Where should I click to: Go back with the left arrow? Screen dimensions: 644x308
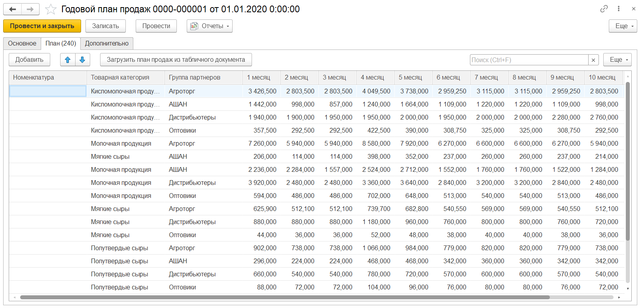click(13, 9)
